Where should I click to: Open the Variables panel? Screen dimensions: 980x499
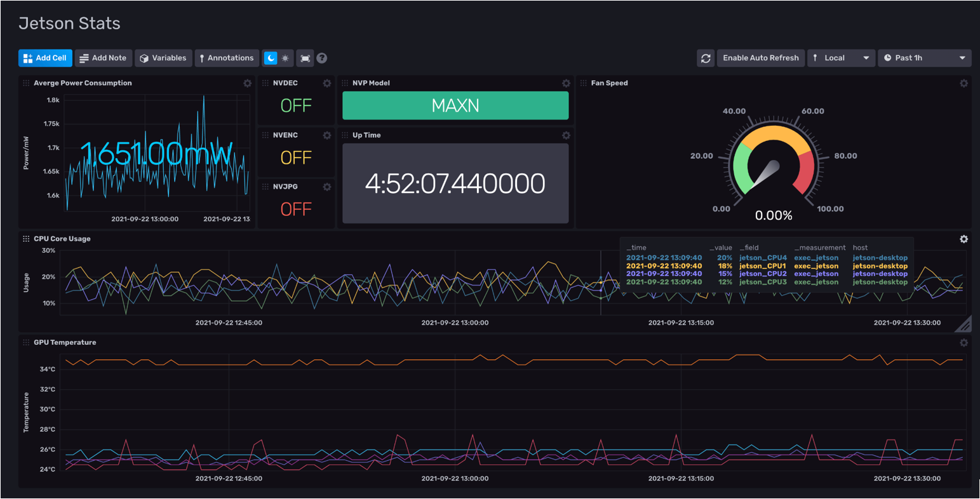pos(163,58)
